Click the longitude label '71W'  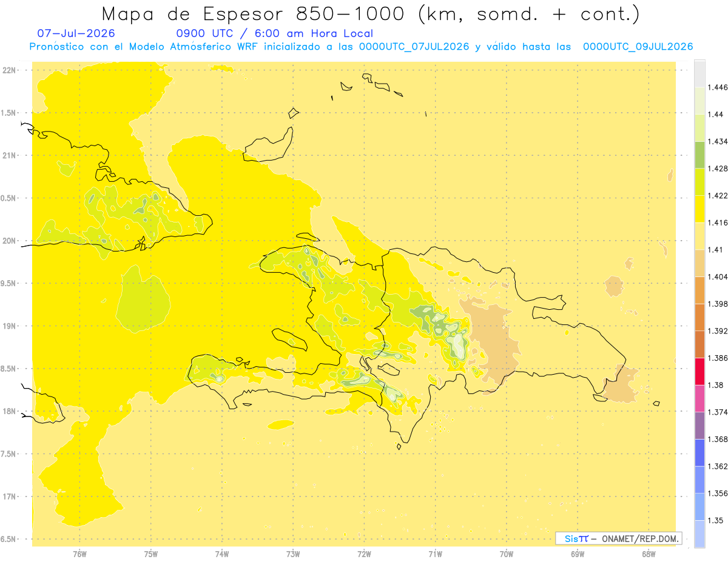coord(435,554)
